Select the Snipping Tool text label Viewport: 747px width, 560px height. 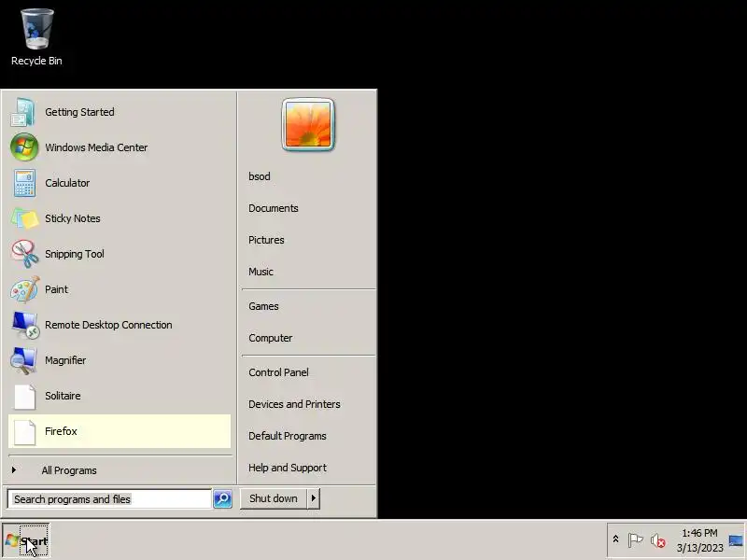pos(75,254)
